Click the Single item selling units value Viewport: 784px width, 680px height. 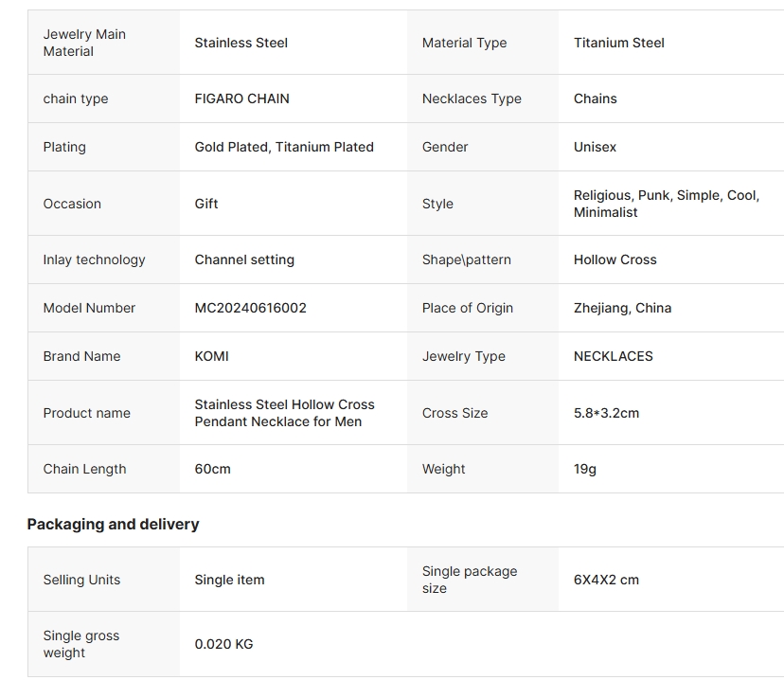pos(229,580)
